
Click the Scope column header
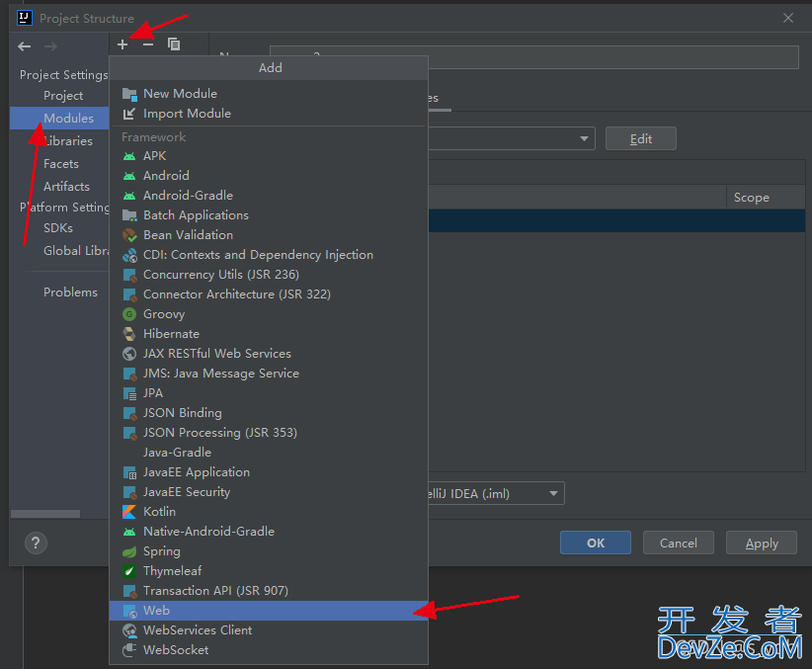pyautogui.click(x=766, y=198)
